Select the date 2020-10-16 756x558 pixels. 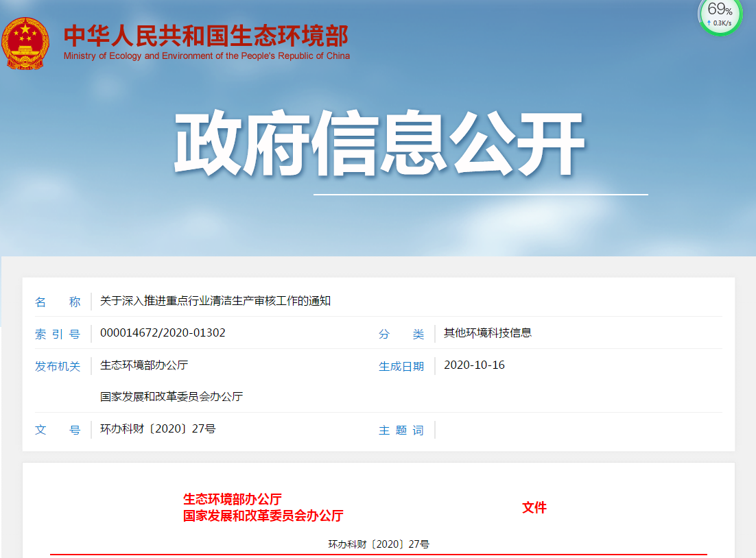click(x=474, y=365)
